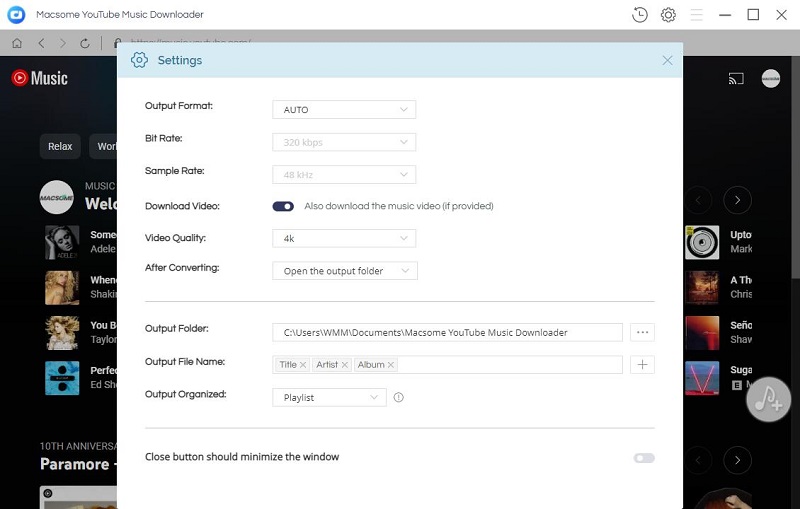The height and width of the screenshot is (509, 800).
Task: Open the cast to device icon
Action: coord(736,79)
